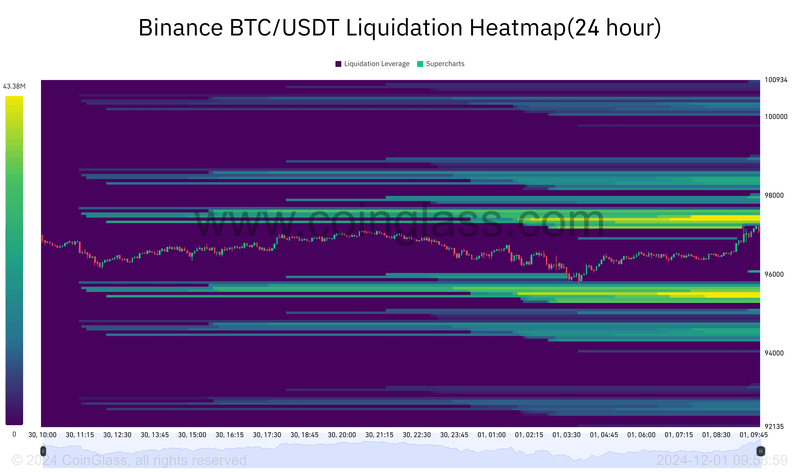Click the mini overview area chart below time axis
The image size is (800, 472).
coord(402,454)
